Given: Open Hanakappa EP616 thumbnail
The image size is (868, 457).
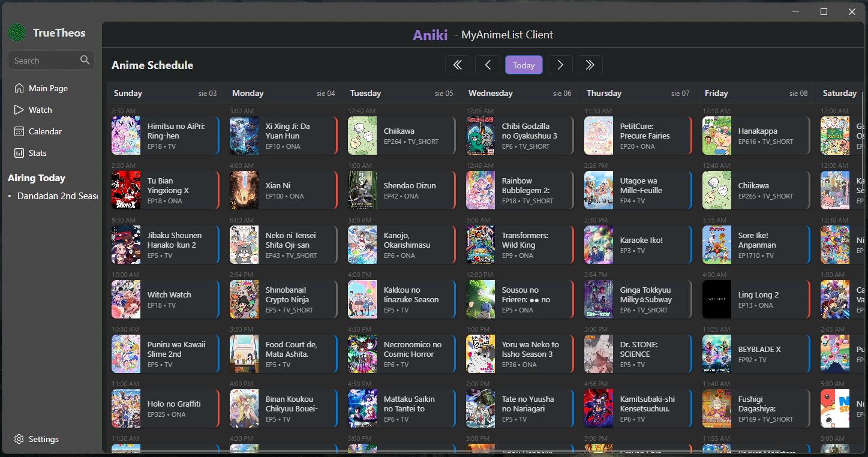Looking at the screenshot, I should [717, 136].
